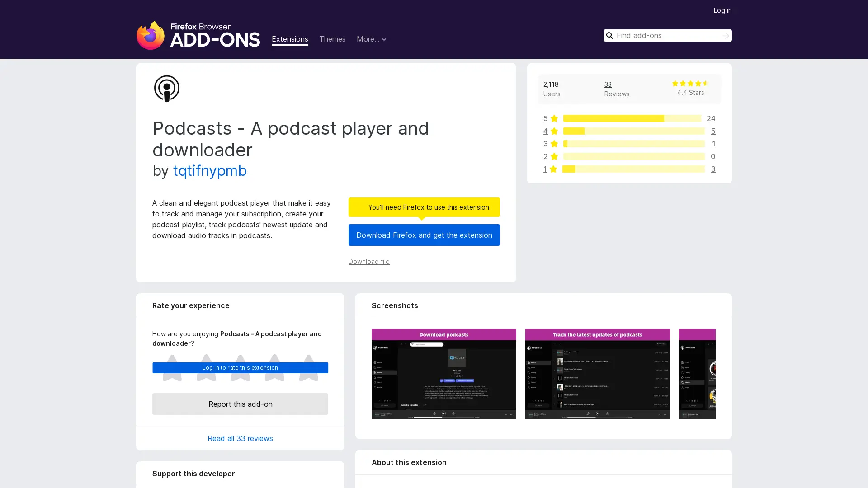Viewport: 868px width, 488px height.
Task: Open the 2-star reviews breakdown link
Action: pos(545,156)
